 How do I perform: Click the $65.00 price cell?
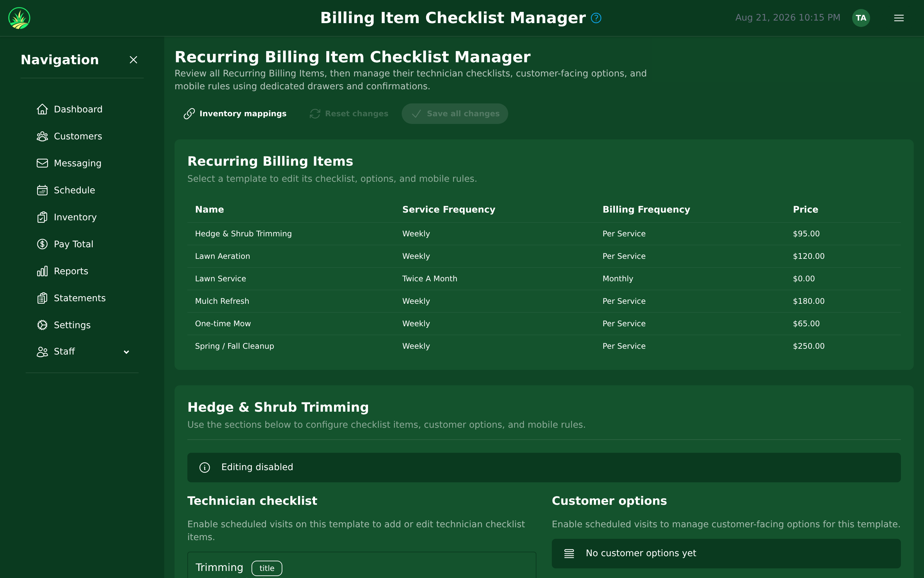[806, 324]
